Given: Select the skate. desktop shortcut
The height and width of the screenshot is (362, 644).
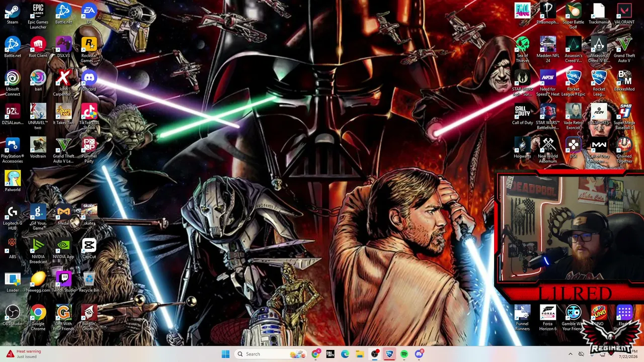Looking at the screenshot, I should [x=89, y=215].
